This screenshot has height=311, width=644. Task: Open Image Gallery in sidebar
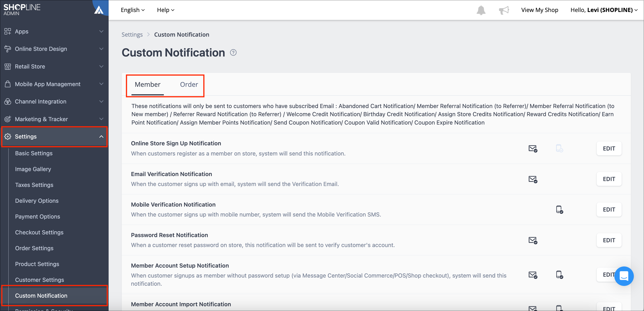[x=33, y=169]
